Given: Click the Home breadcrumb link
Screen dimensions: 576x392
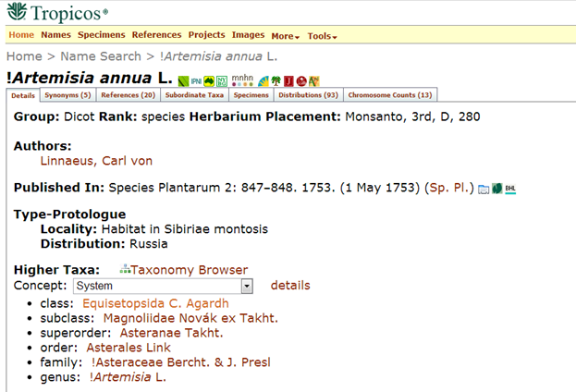Looking at the screenshot, I should pyautogui.click(x=24, y=56).
